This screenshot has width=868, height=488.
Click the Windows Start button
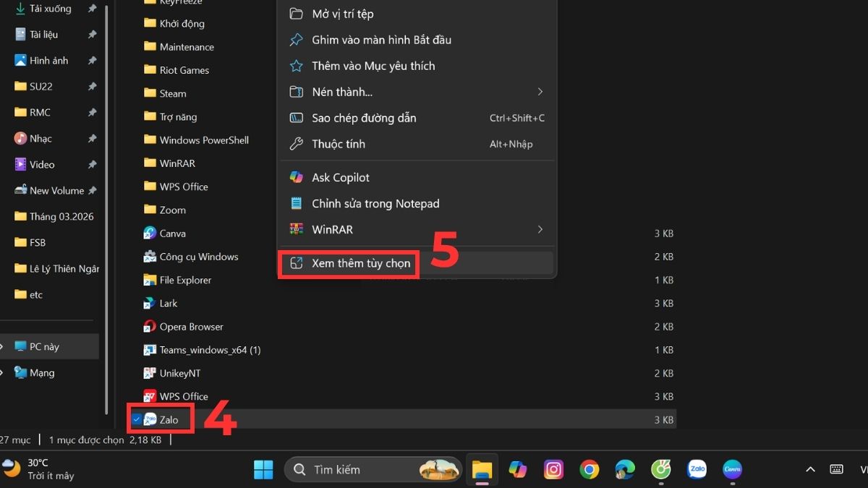tap(263, 469)
